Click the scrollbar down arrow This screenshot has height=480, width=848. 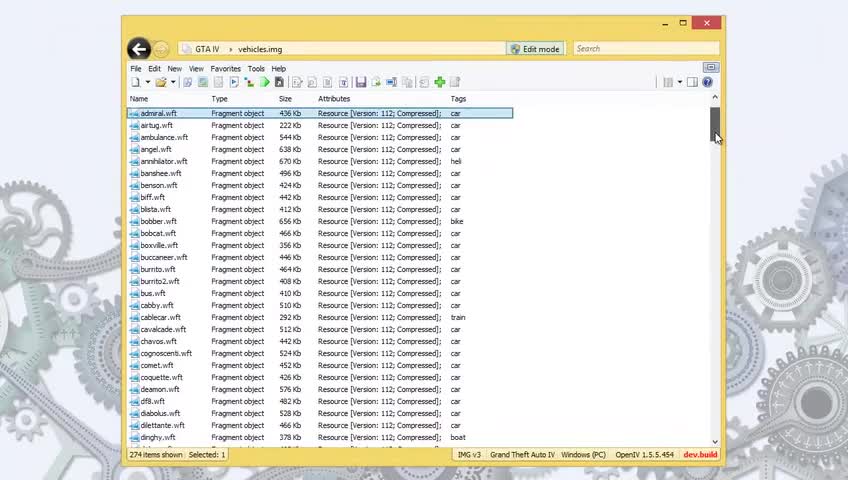click(x=715, y=442)
